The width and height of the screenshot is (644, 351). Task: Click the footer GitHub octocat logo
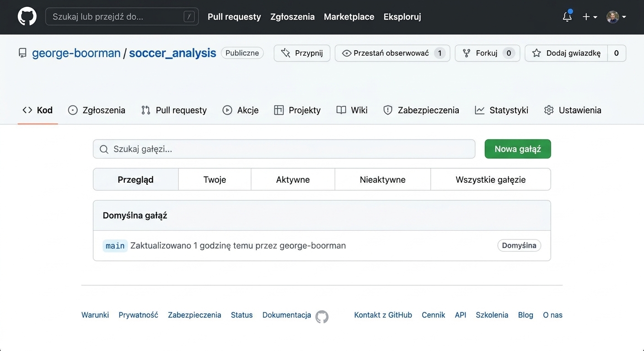(x=322, y=316)
